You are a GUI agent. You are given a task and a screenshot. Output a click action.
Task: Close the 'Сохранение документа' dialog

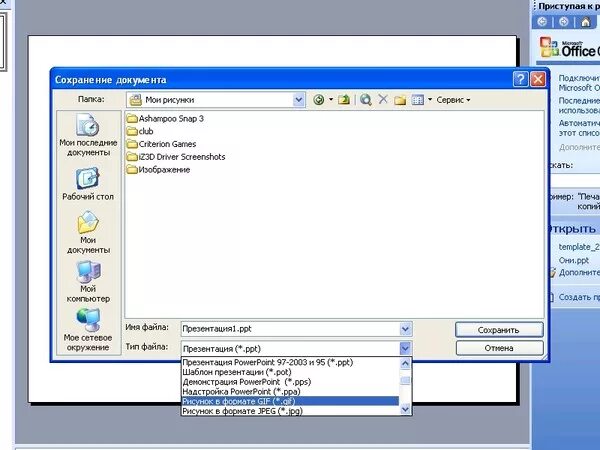tap(538, 79)
